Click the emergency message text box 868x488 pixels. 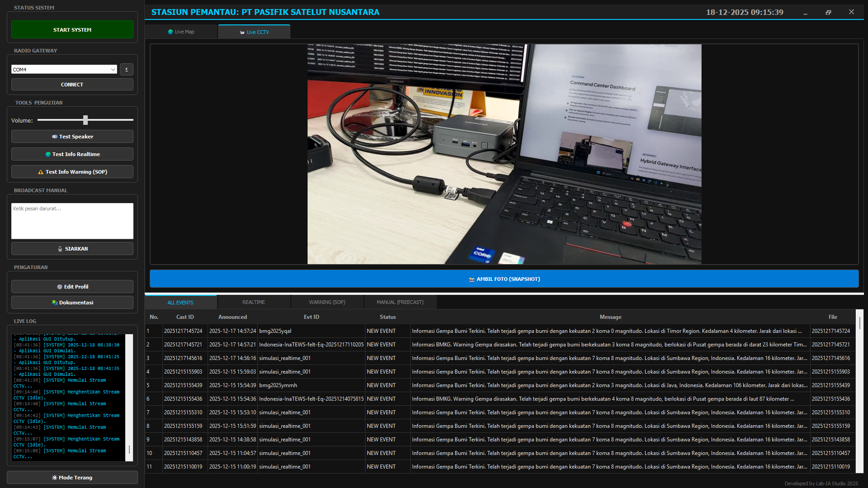[72, 221]
